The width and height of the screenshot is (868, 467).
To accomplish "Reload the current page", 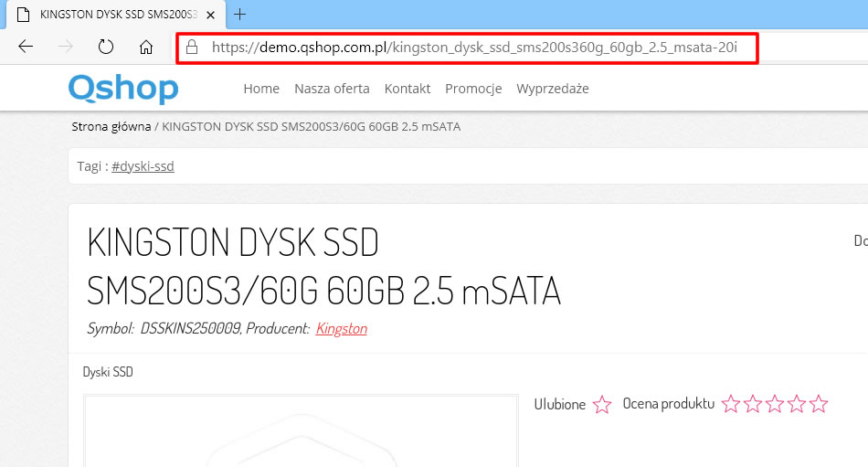I will [106, 47].
